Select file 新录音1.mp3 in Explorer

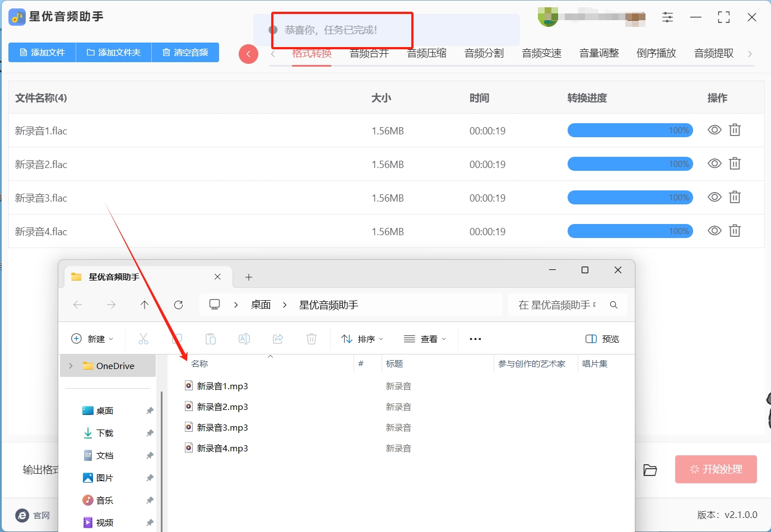[x=222, y=386]
